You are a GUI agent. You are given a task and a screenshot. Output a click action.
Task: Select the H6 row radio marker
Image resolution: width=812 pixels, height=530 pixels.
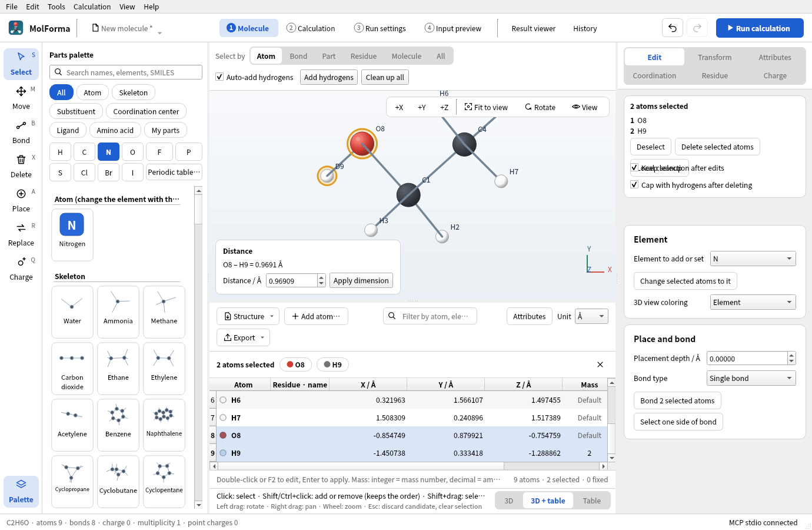click(x=223, y=400)
